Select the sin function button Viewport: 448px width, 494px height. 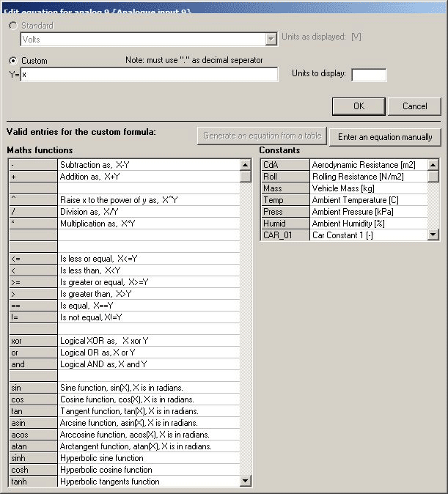[x=33, y=388]
